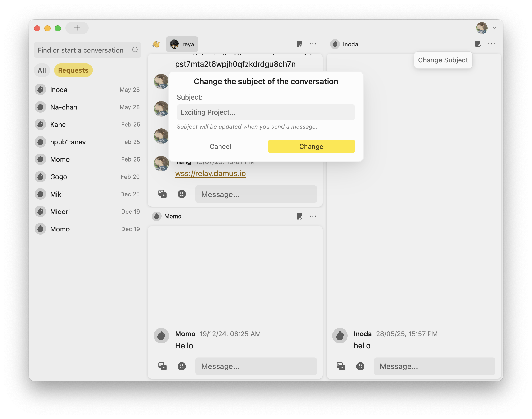
Task: Cancel the change subject dialog
Action: [220, 147]
